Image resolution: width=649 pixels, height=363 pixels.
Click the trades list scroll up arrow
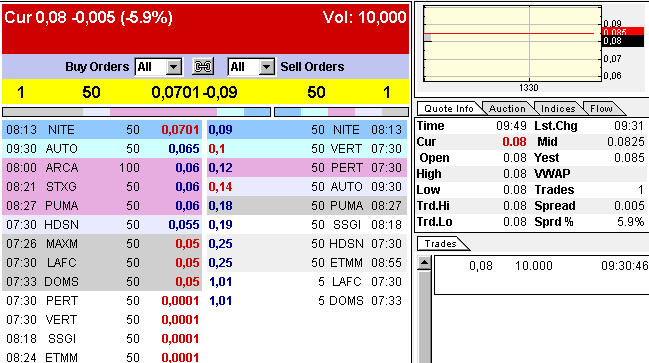[424, 263]
